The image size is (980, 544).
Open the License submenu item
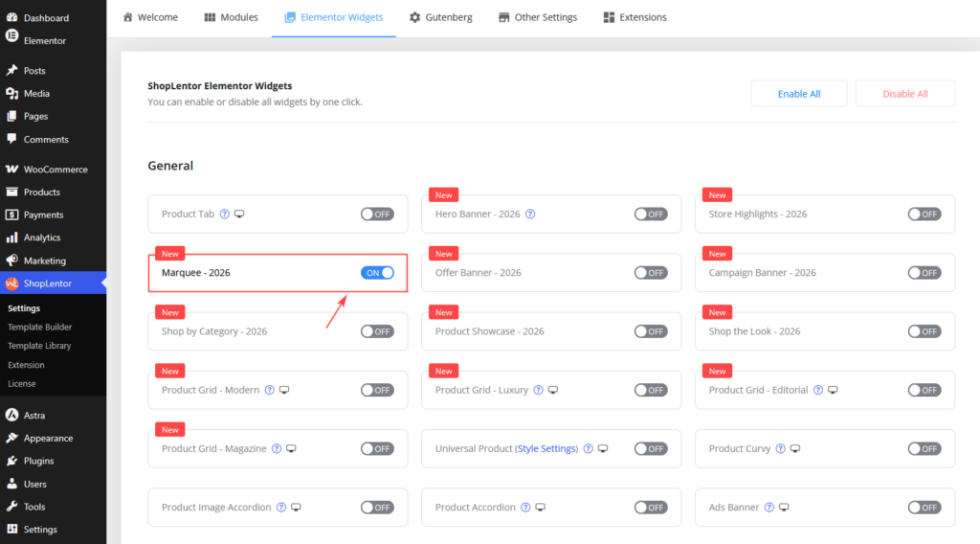22,383
